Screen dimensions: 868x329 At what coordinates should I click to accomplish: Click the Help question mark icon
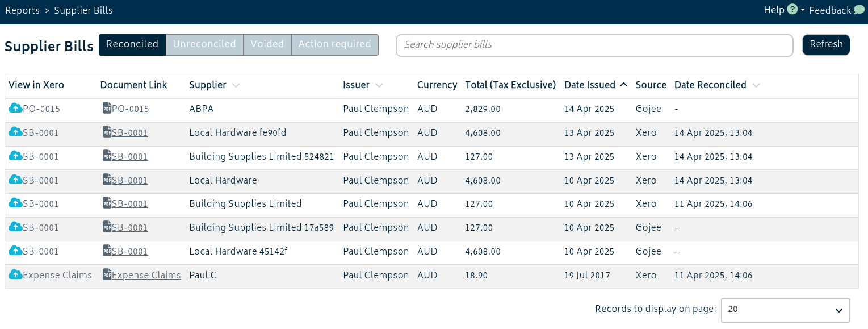pos(792,10)
